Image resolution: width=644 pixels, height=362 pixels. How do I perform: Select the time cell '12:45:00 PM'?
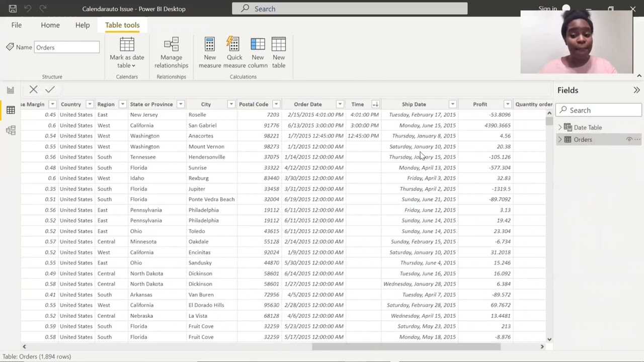(363, 136)
